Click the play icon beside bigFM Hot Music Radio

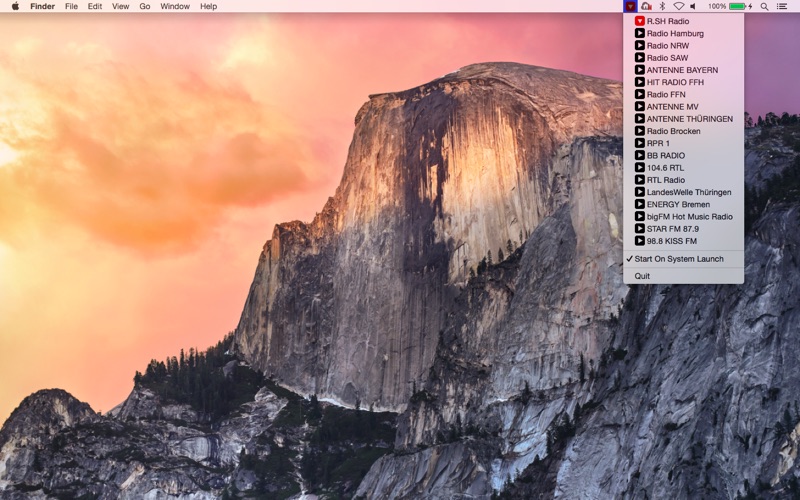639,217
